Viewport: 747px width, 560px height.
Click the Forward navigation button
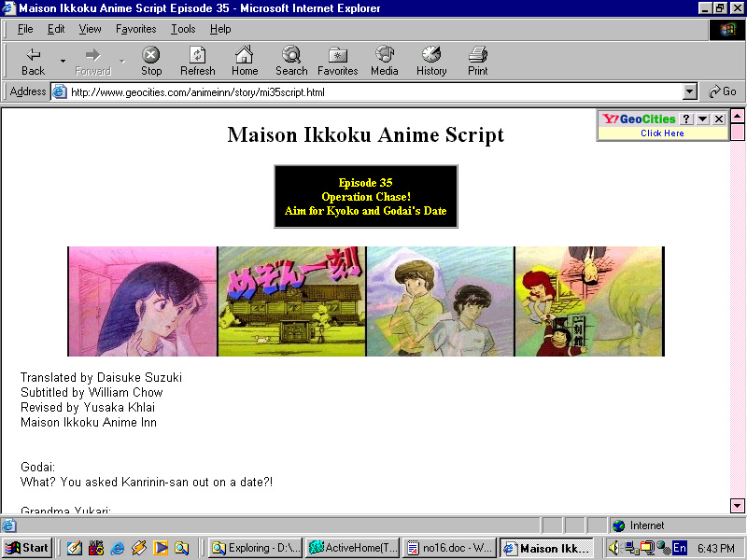pos(92,62)
